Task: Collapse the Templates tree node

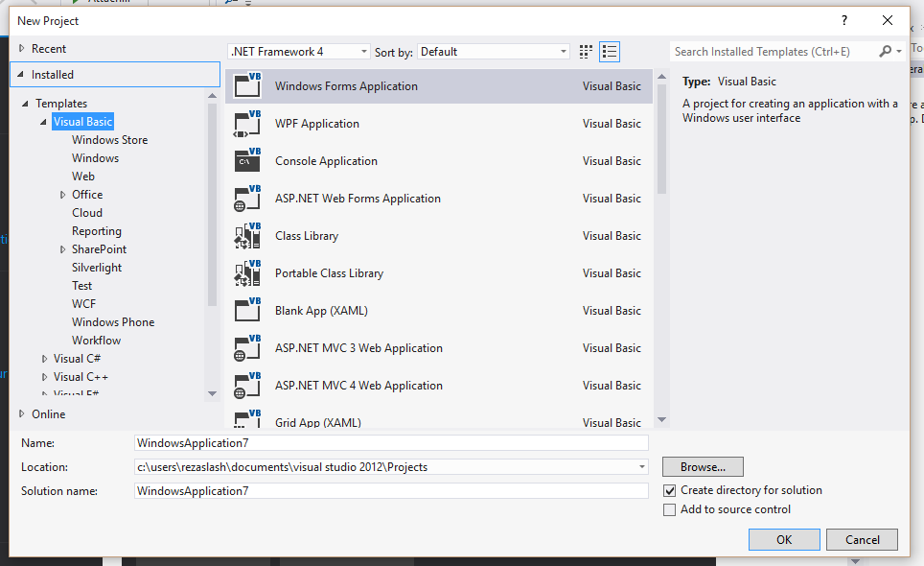Action: click(25, 104)
